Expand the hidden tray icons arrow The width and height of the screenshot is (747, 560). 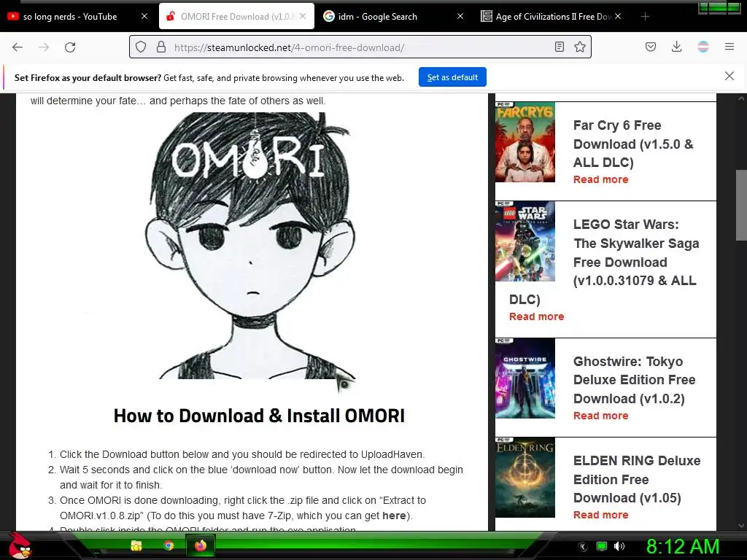click(583, 546)
